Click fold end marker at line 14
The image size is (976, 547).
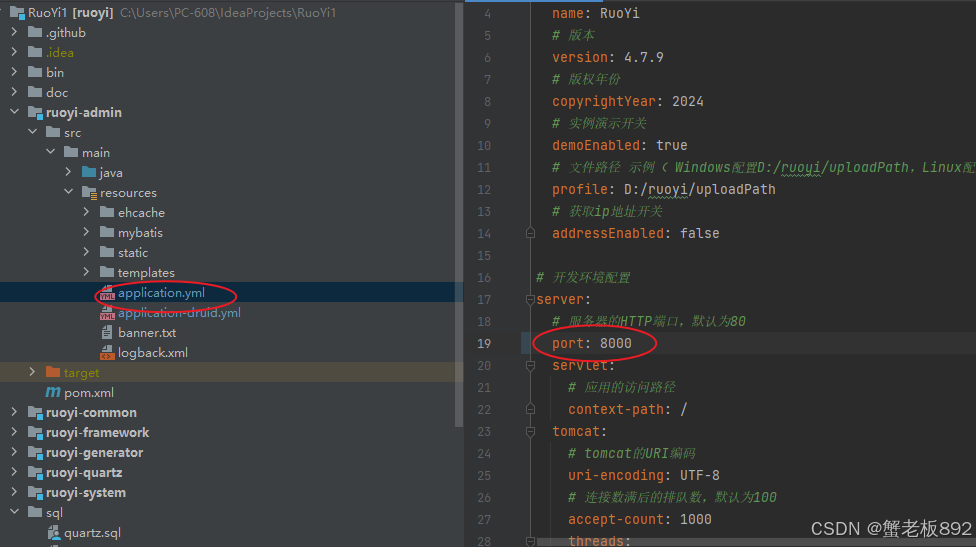(530, 233)
